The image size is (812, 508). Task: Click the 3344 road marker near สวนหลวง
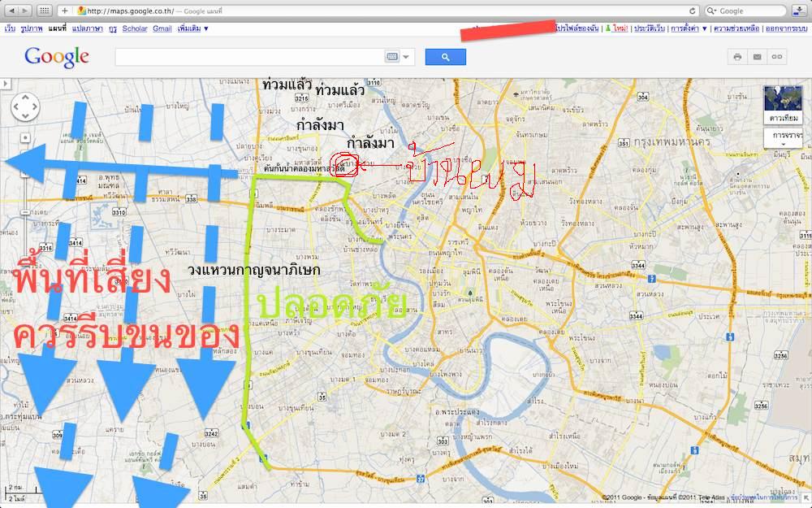pyautogui.click(x=638, y=266)
